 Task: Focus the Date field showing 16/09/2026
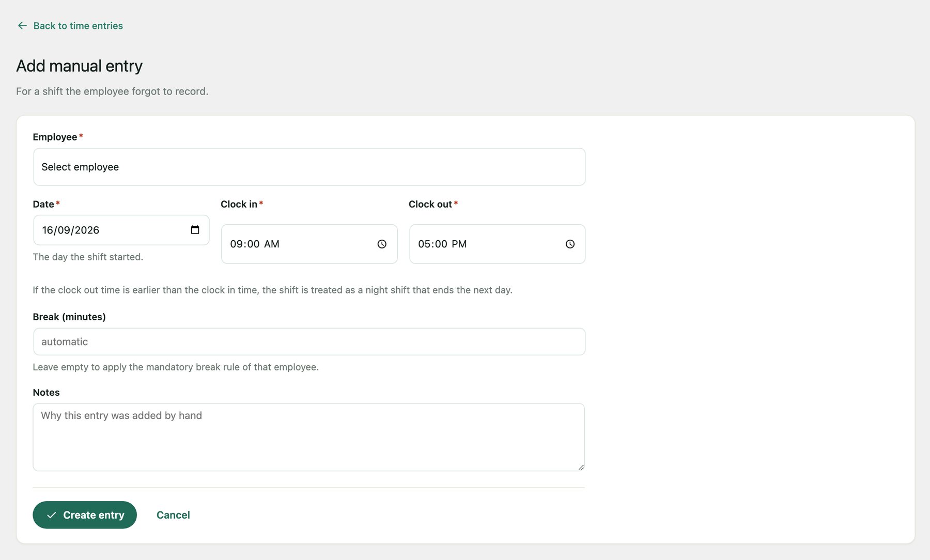pos(121,230)
